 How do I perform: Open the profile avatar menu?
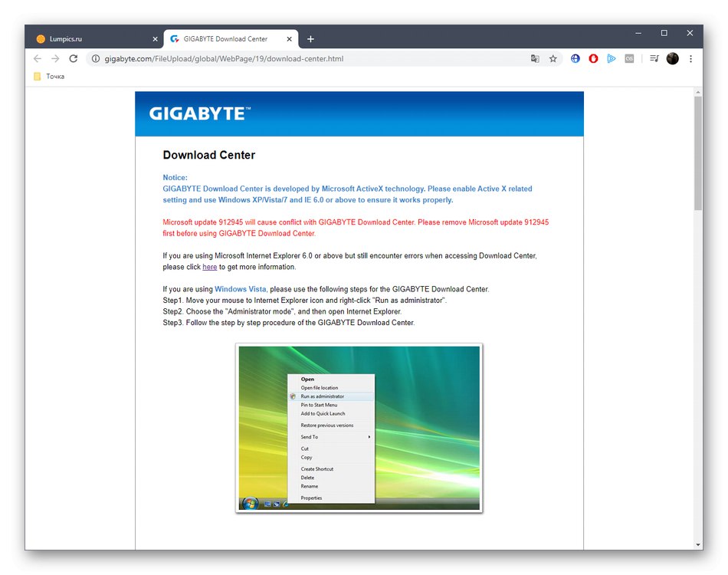(672, 58)
